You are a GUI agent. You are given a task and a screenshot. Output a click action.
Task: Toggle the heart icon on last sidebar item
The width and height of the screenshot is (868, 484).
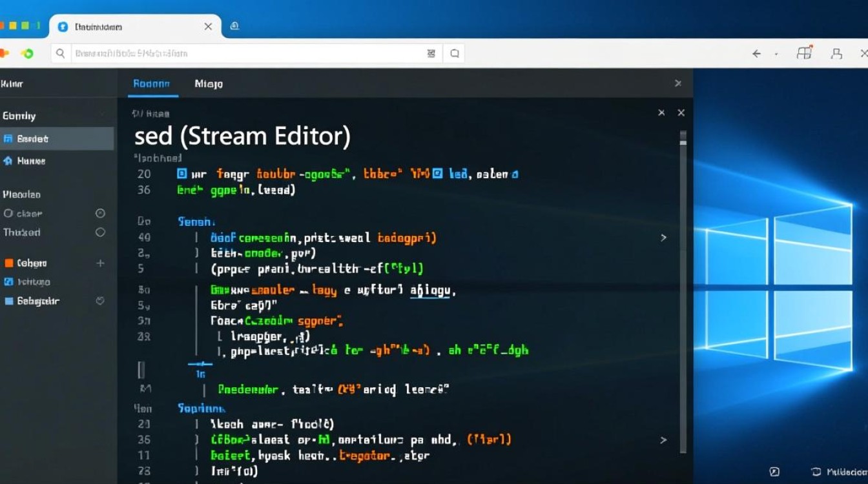click(100, 301)
